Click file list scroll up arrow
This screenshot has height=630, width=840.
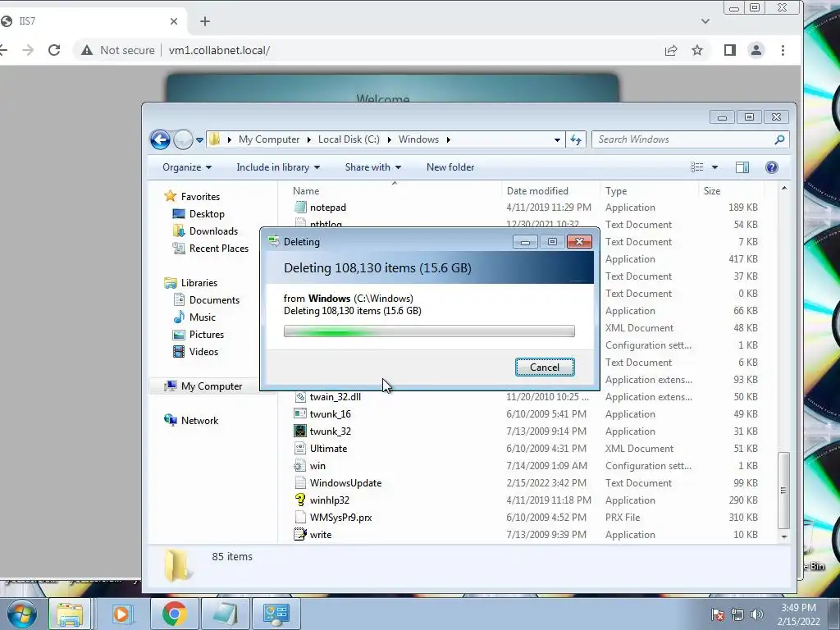point(783,189)
